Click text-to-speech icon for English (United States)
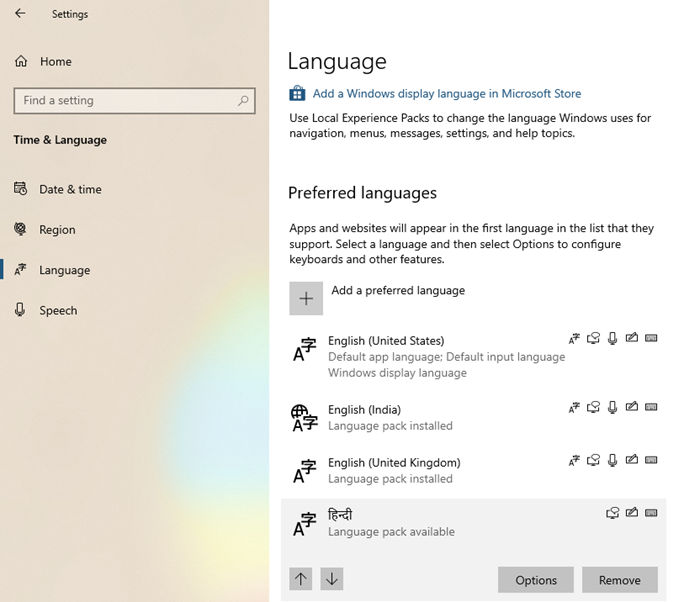Image resolution: width=700 pixels, height=602 pixels. point(593,339)
